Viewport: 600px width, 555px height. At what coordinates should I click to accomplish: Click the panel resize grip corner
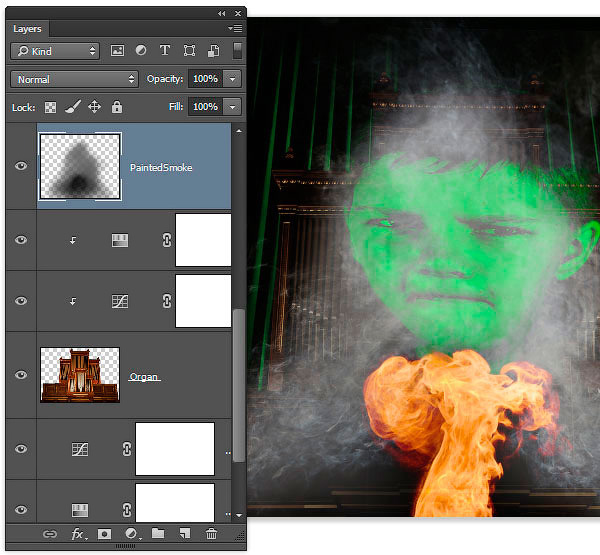[x=241, y=537]
